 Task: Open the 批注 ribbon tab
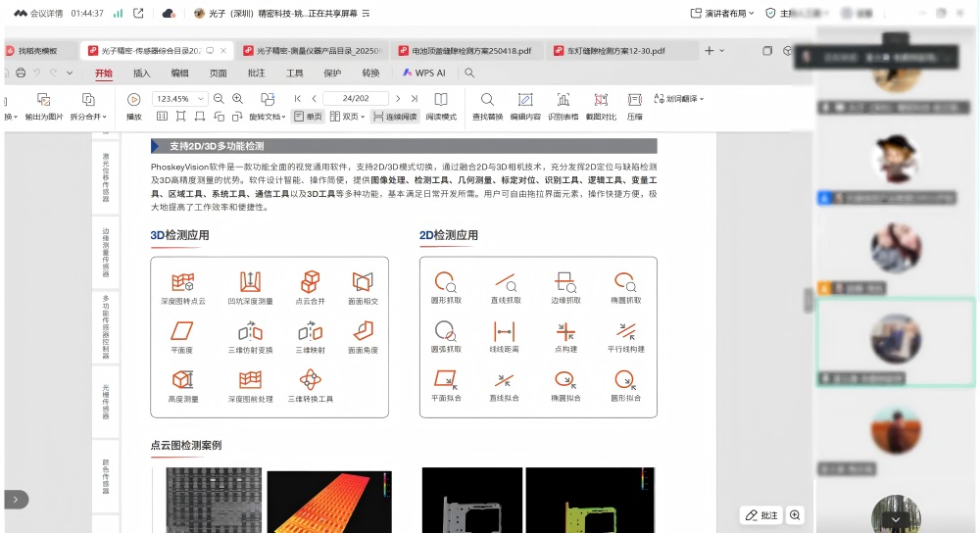[x=256, y=73]
